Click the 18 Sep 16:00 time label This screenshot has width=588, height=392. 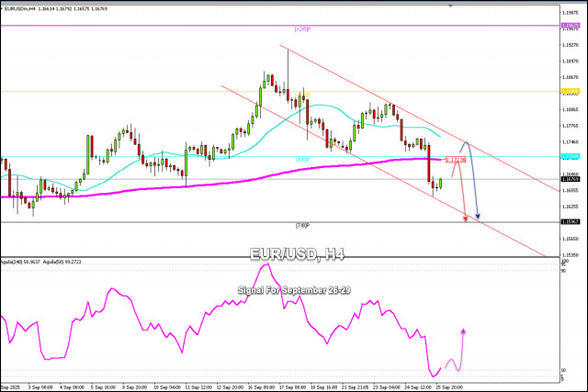coord(324,387)
